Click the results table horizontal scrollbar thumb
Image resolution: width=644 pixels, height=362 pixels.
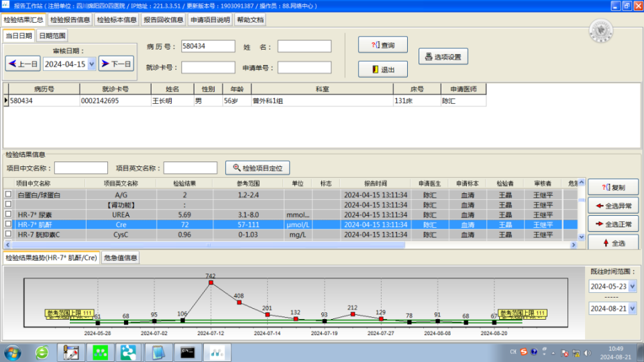tap(208, 245)
